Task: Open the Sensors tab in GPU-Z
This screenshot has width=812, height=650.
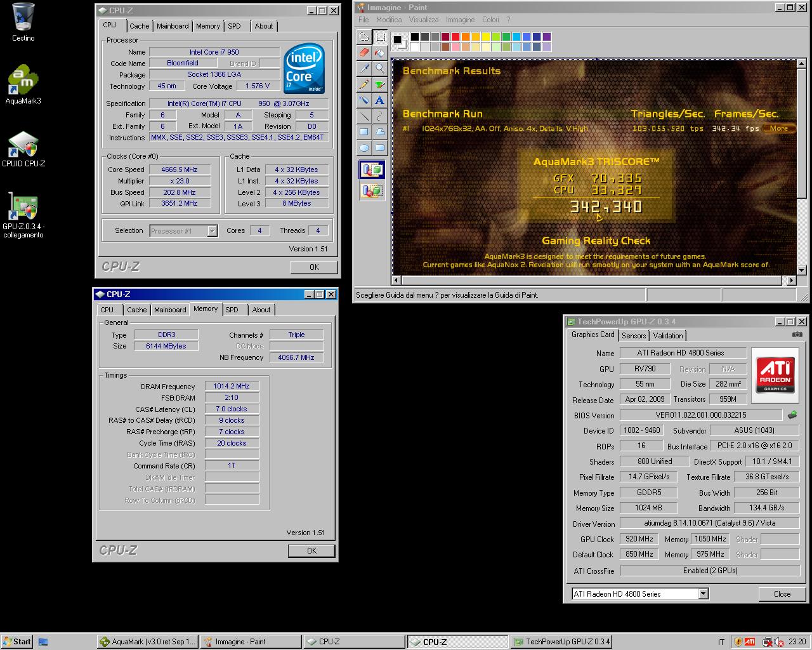Action: coord(634,336)
